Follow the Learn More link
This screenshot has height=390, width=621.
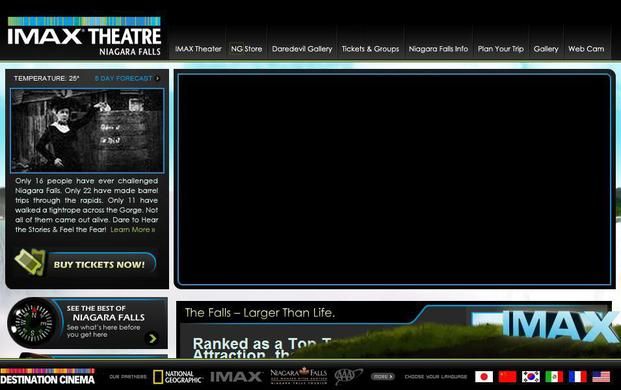133,230
